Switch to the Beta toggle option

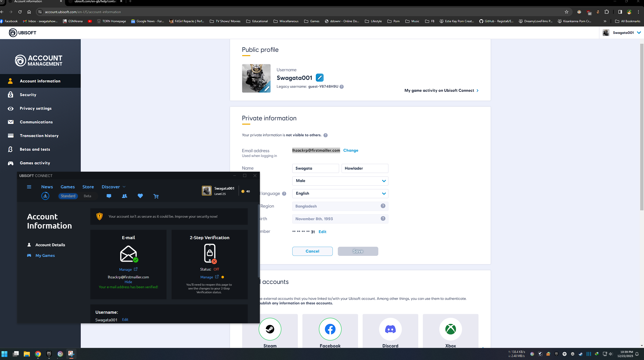(x=87, y=196)
